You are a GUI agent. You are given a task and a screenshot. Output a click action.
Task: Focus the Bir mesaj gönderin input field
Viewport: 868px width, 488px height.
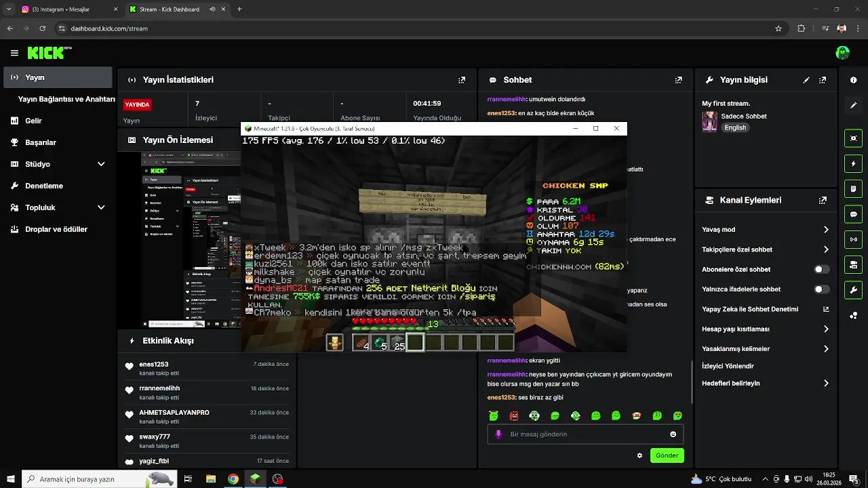(x=587, y=434)
